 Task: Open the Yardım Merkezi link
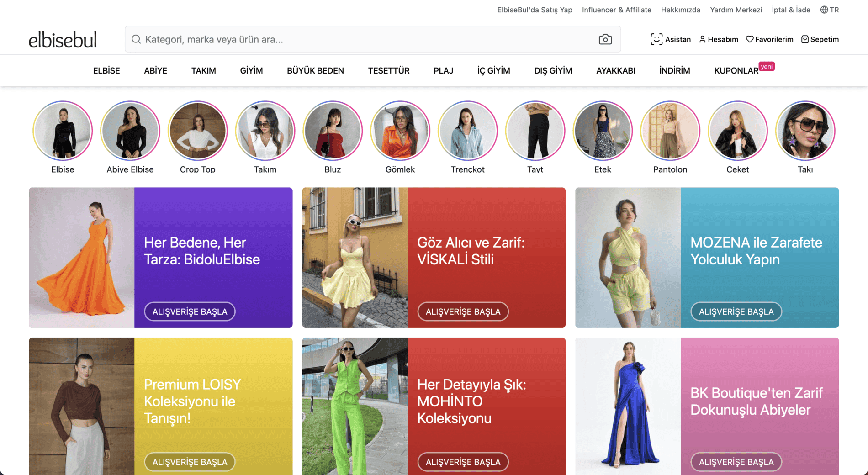[736, 10]
